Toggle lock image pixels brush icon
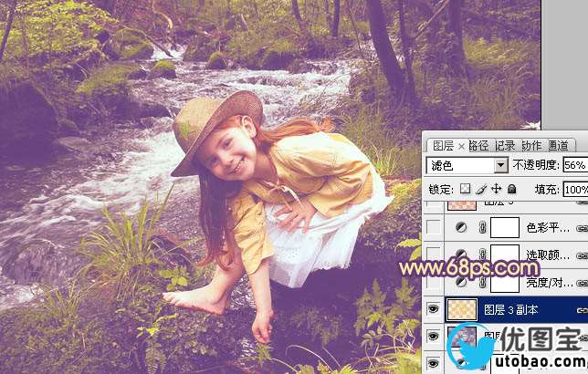The image size is (588, 374). 481,189
